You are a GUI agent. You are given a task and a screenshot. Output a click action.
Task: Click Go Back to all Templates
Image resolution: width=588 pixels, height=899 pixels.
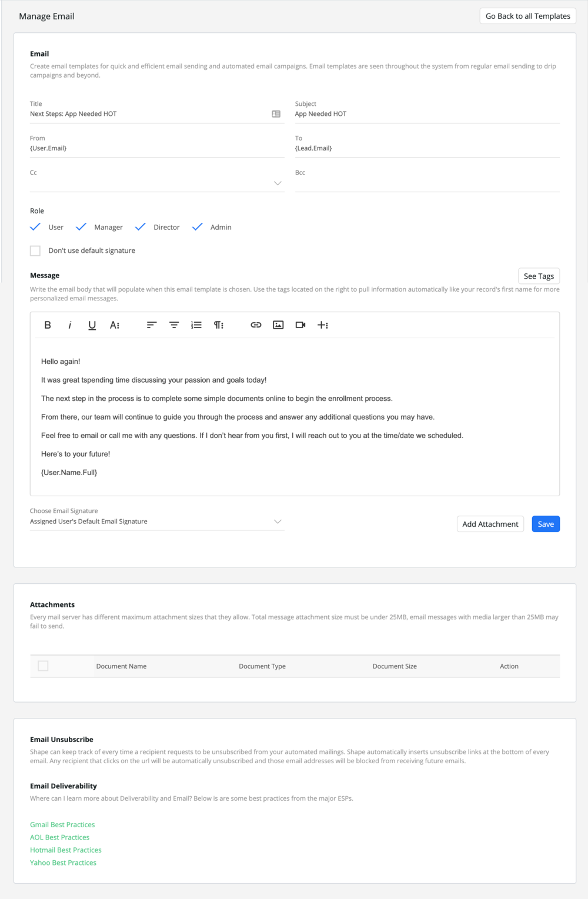[x=528, y=16]
